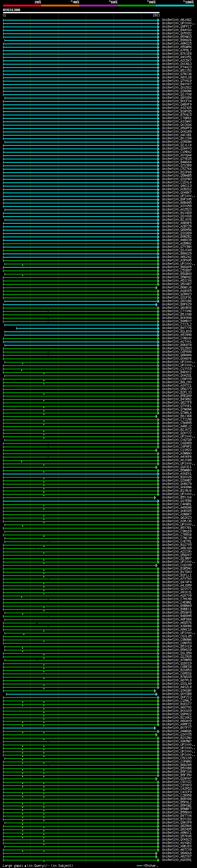Viewport: 197px width, 868px height.
Task: Click the white AV631300 query bar
Action: tap(81, 12)
